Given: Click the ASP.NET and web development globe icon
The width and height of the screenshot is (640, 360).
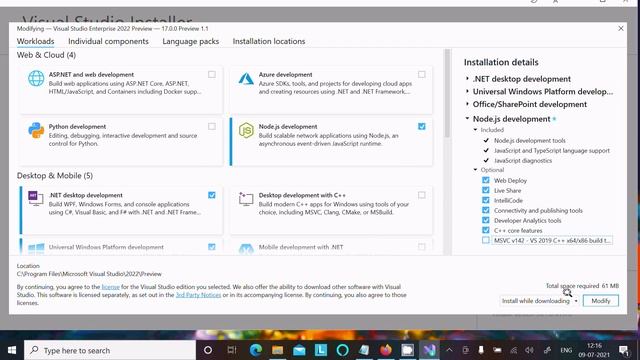Looking at the screenshot, I should [x=36, y=78].
